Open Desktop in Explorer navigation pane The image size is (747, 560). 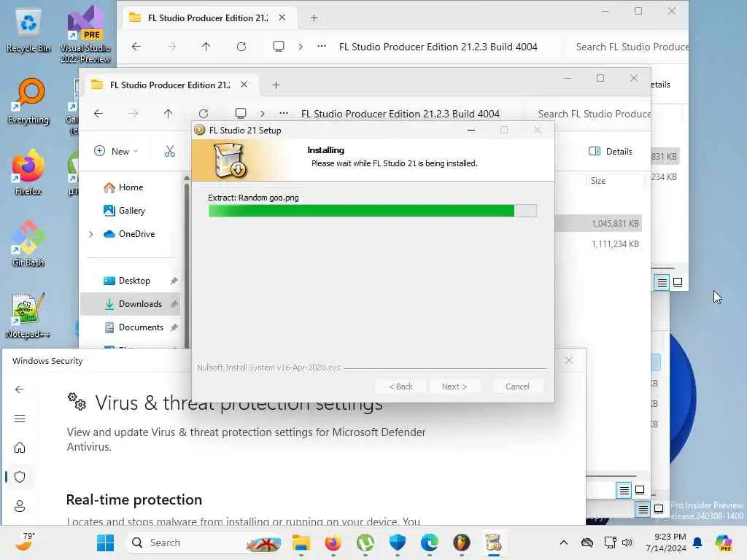(130, 281)
